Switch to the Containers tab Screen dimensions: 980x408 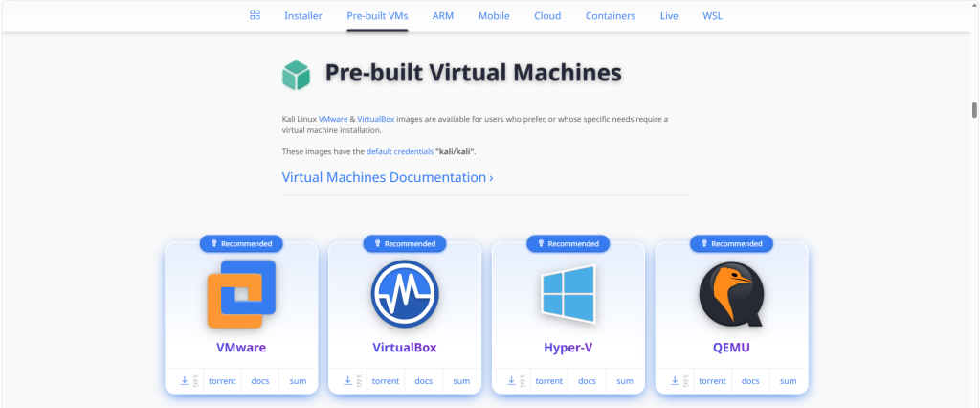coord(611,16)
